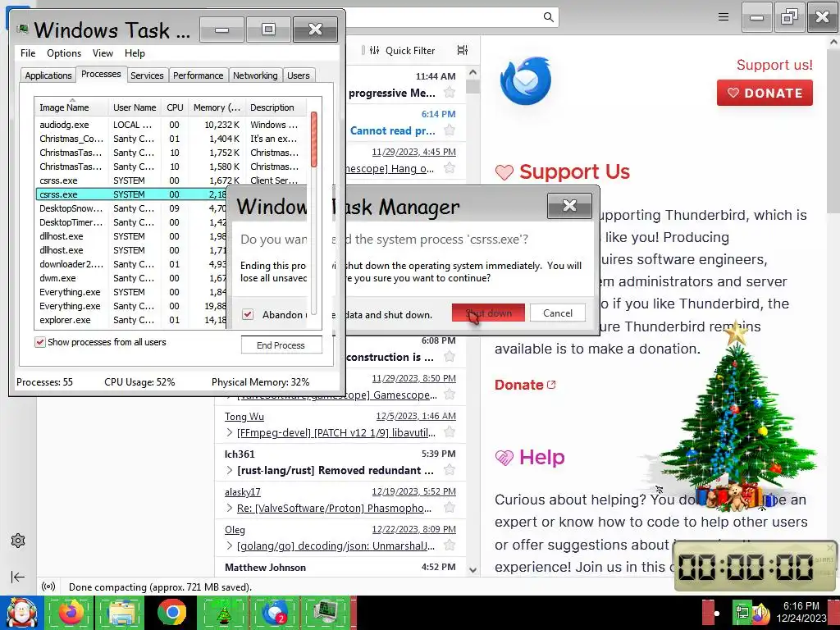The image size is (840, 630).
Task: Switch to Thunderbird taskbar button
Action: point(274,614)
